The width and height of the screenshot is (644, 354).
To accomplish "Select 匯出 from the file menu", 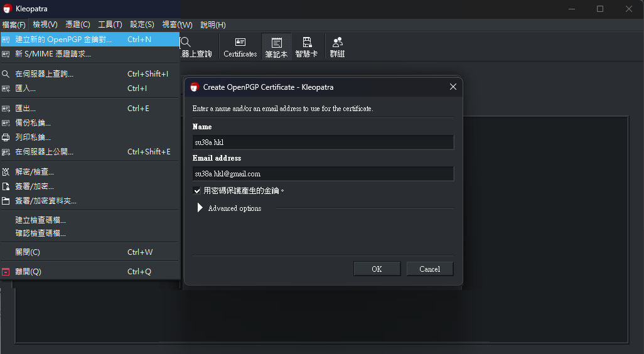I will click(90, 109).
